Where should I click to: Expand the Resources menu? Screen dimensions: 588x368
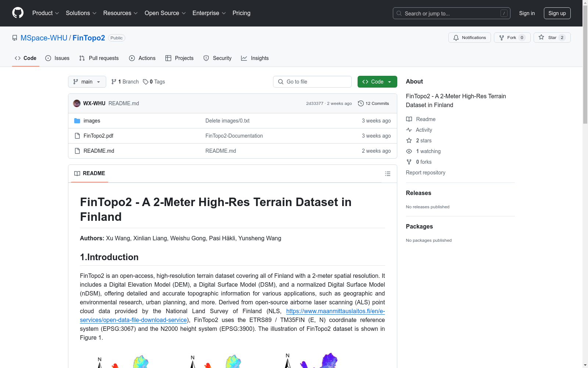tap(121, 13)
